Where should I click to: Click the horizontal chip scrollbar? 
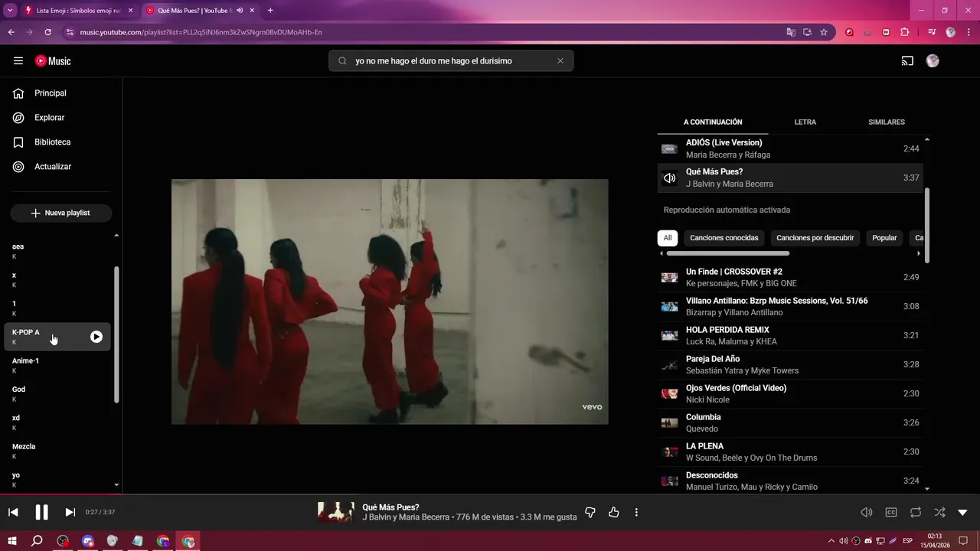(727, 253)
